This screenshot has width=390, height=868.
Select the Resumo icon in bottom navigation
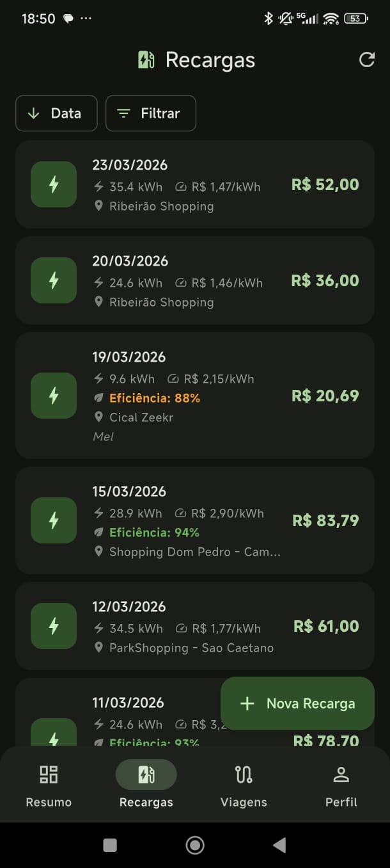tap(48, 775)
